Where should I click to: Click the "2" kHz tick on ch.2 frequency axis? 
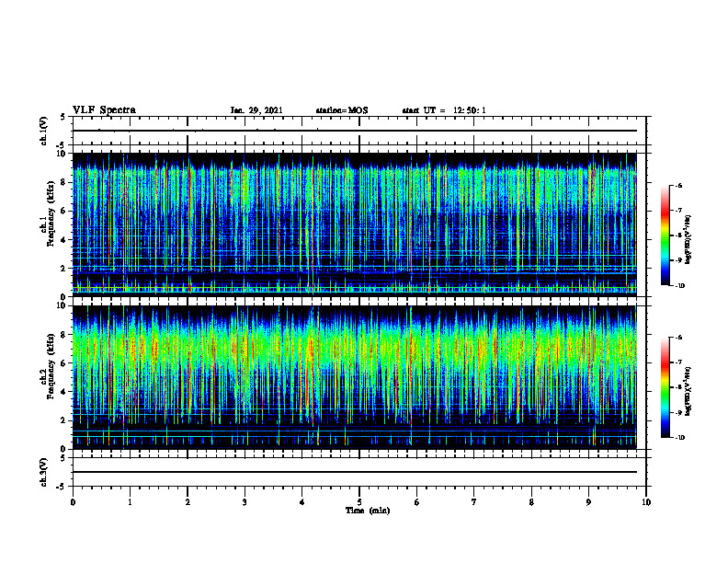[x=64, y=420]
